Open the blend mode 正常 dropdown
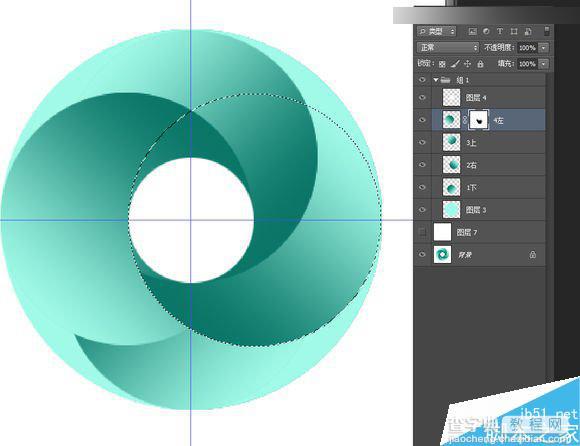The width and height of the screenshot is (580, 446). (x=448, y=48)
